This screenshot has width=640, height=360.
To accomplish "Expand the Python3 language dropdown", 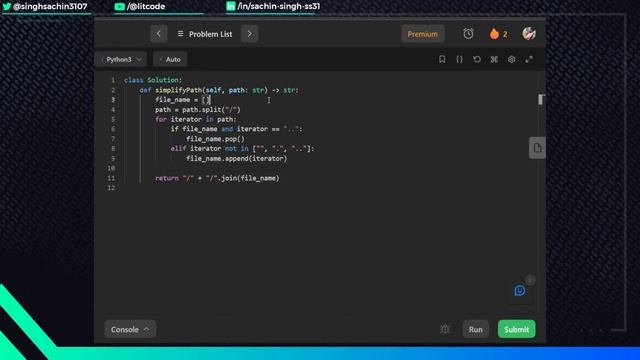I will [x=121, y=60].
